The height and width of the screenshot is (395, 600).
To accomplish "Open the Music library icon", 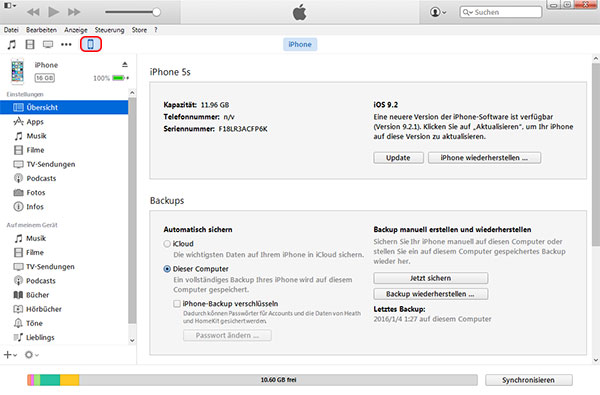I will [x=12, y=44].
